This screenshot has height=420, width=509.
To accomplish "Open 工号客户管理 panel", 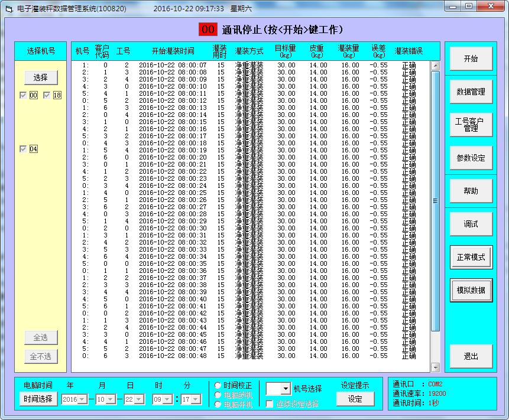I will (471, 125).
